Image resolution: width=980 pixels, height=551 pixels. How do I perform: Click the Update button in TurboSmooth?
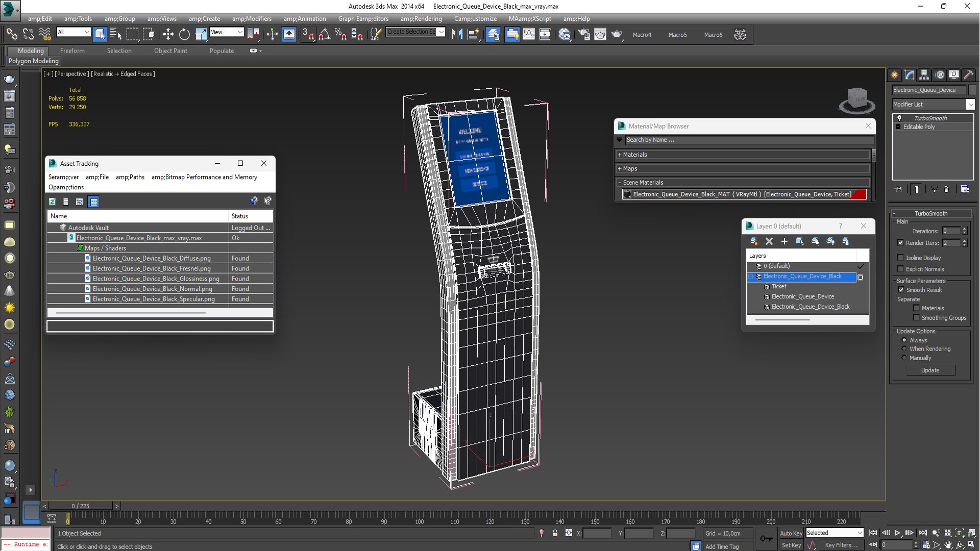(x=930, y=370)
